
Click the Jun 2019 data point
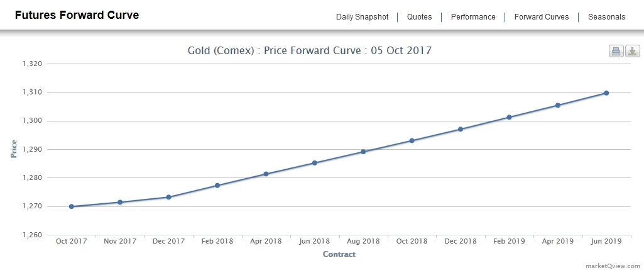(606, 93)
